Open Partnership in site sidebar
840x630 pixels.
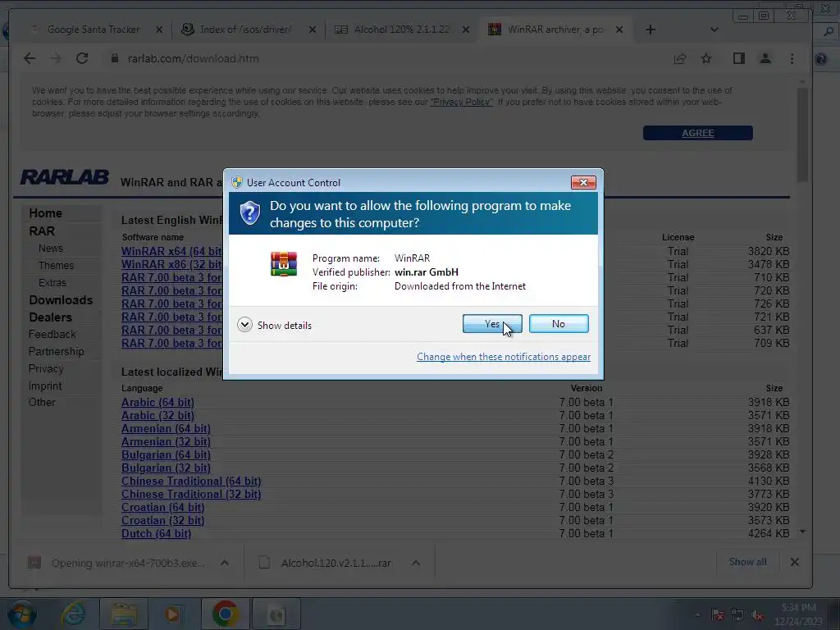(x=57, y=351)
